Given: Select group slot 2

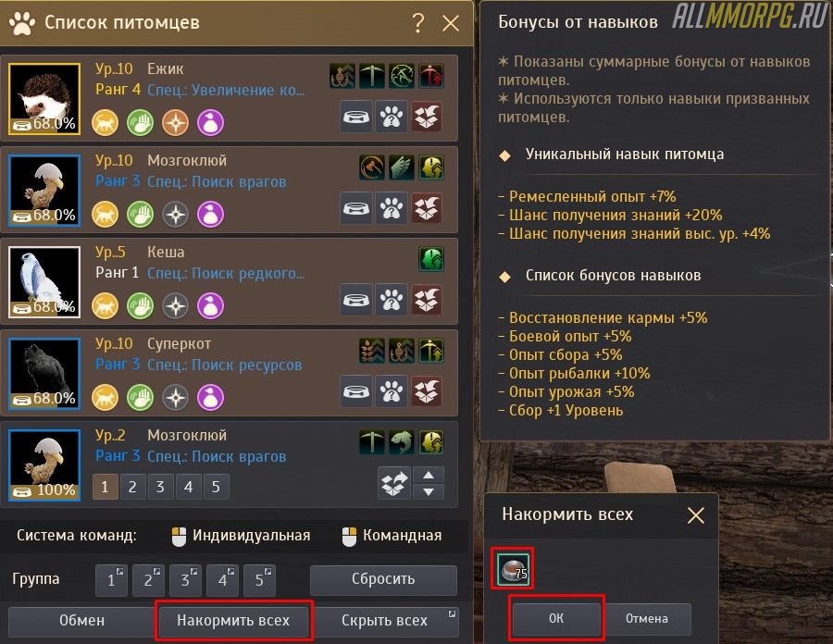Looking at the screenshot, I should click(x=148, y=580).
